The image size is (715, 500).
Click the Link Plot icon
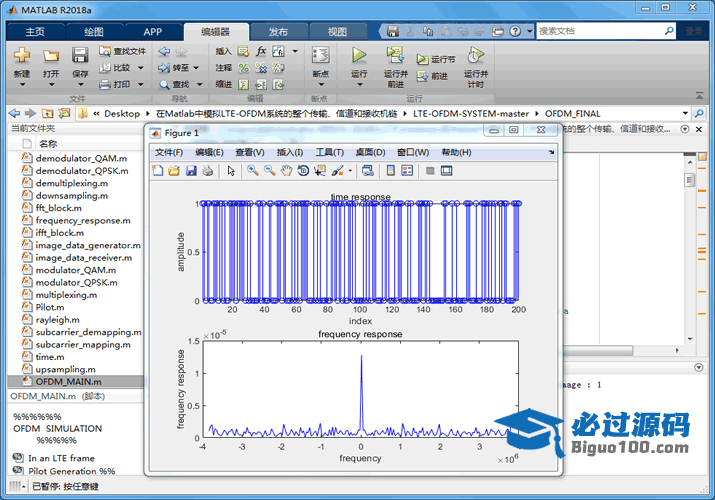click(368, 171)
